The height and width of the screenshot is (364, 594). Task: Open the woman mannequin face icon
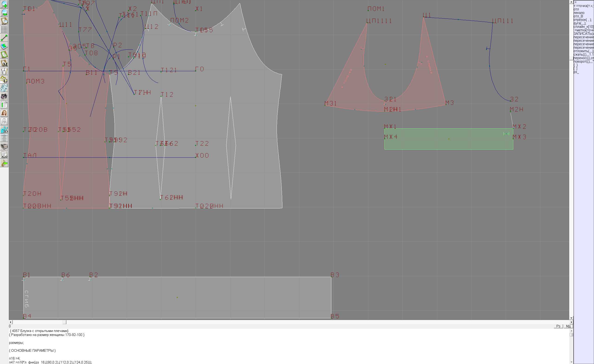pyautogui.click(x=4, y=113)
